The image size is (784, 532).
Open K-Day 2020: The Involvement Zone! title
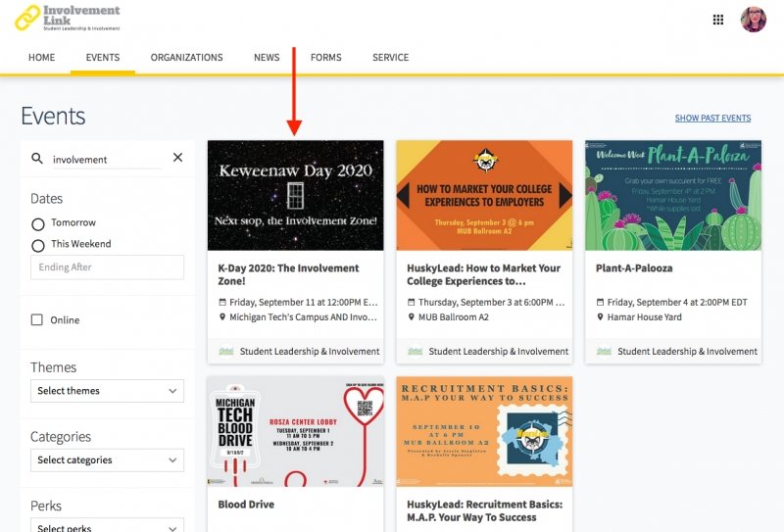point(288,274)
